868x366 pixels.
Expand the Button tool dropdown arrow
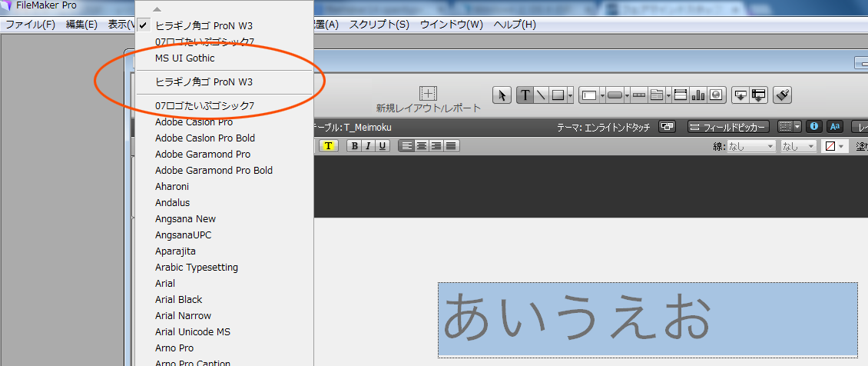(x=628, y=95)
